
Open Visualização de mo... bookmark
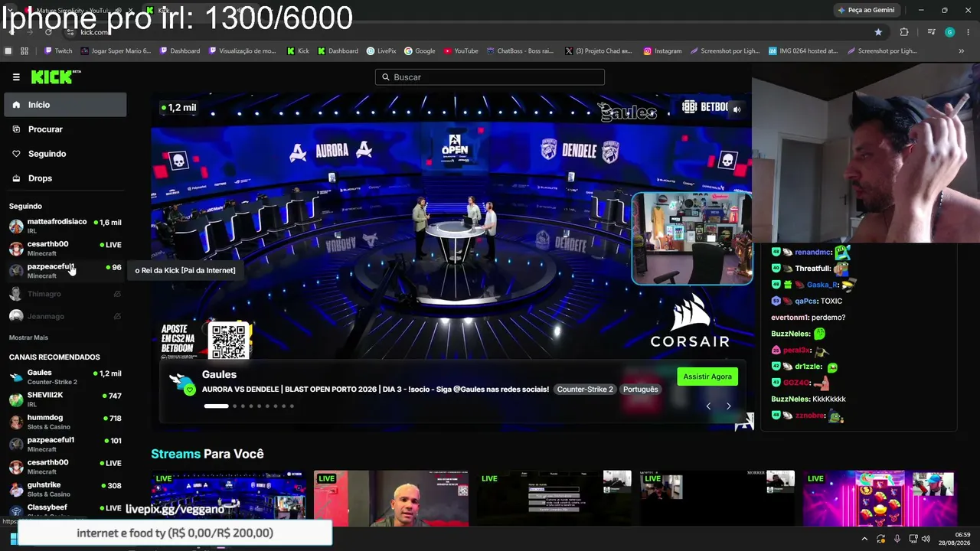tap(243, 51)
